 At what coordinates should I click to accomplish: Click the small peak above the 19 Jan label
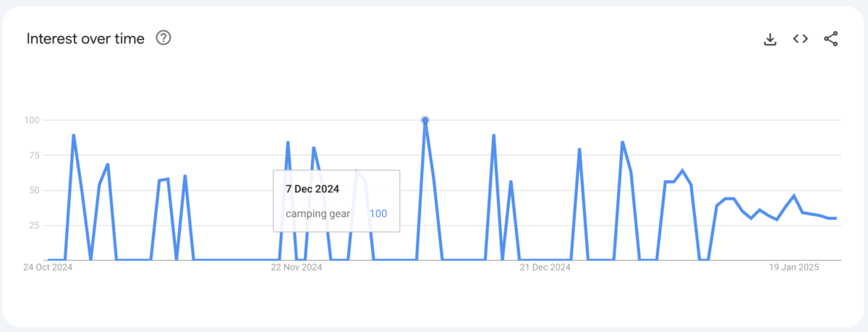coord(794,195)
